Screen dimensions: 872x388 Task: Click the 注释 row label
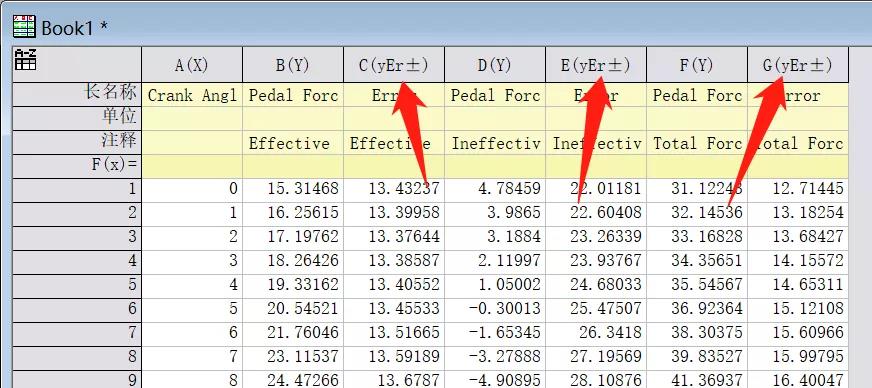click(77, 142)
